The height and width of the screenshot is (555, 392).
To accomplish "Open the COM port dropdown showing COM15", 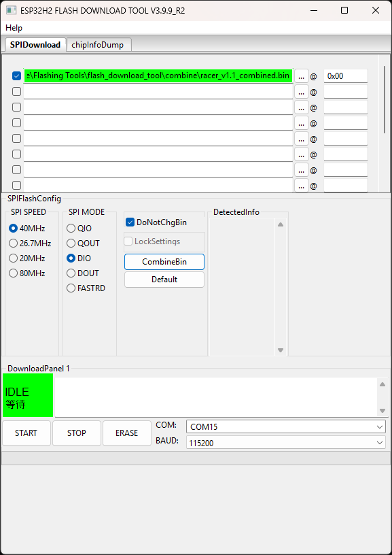I will [x=286, y=427].
